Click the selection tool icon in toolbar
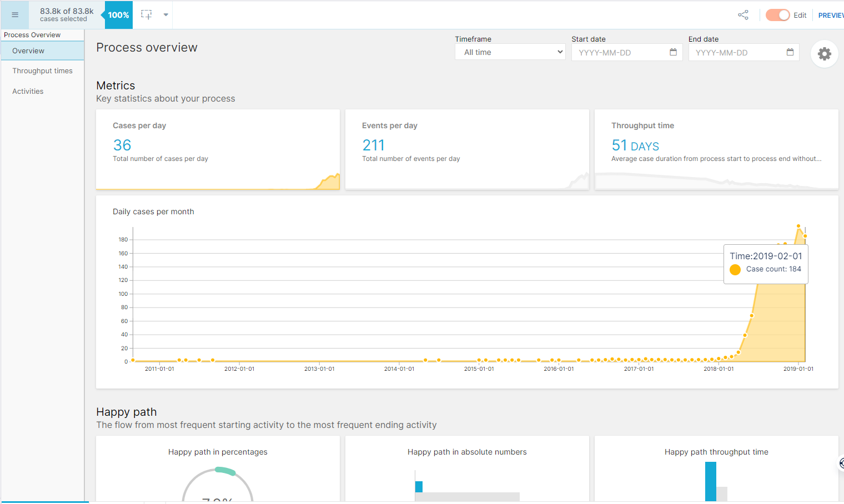The height and width of the screenshot is (504, 844). pyautogui.click(x=146, y=15)
